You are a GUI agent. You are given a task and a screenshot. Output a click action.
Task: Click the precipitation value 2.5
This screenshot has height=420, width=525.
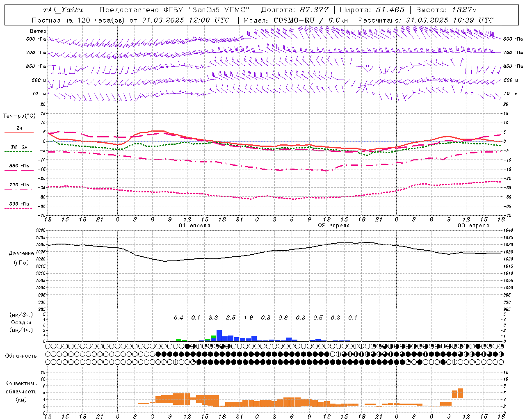coord(231,317)
